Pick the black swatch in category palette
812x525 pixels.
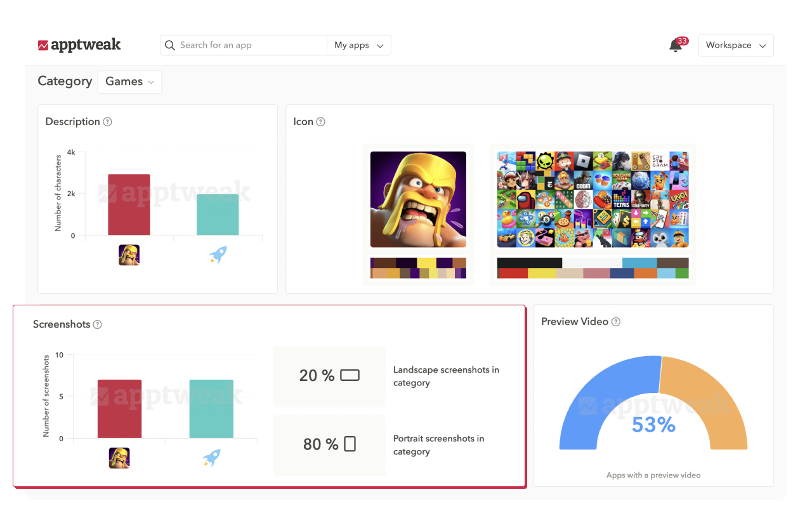(530, 263)
